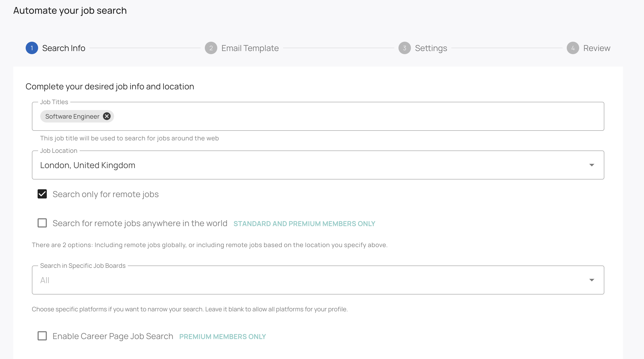Enable Search for remote jobs anywhere in the world
The width and height of the screenshot is (644, 359).
tap(42, 223)
